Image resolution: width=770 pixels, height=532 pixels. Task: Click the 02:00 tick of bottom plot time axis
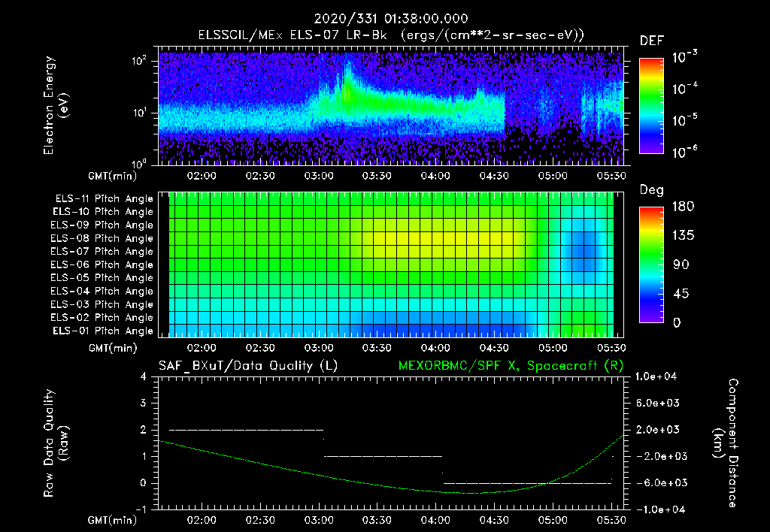point(202,520)
